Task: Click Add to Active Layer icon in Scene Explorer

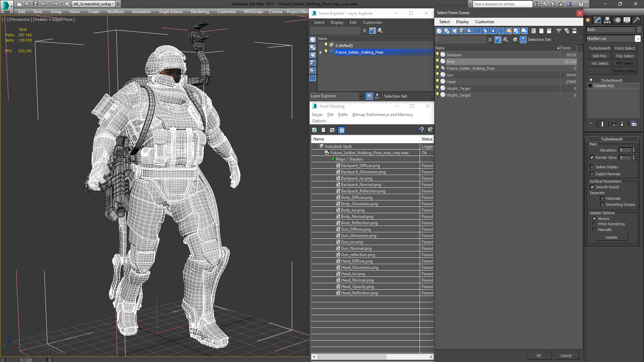Action: [x=380, y=31]
